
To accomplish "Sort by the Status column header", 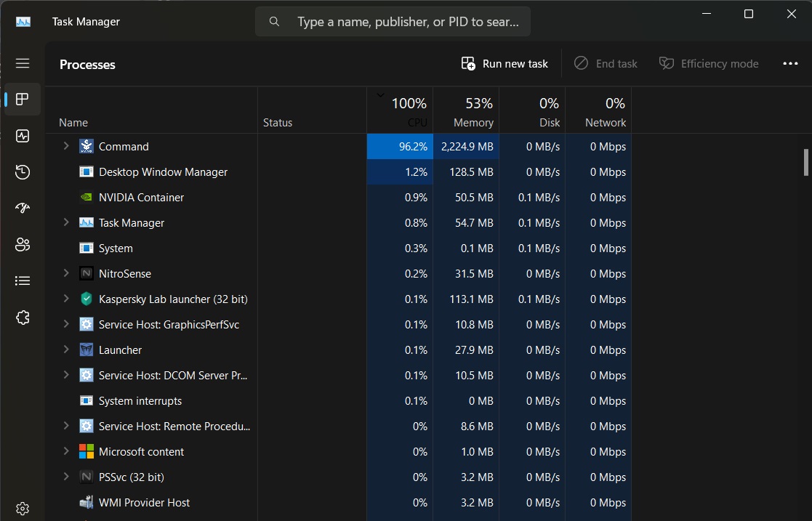I will [x=312, y=110].
